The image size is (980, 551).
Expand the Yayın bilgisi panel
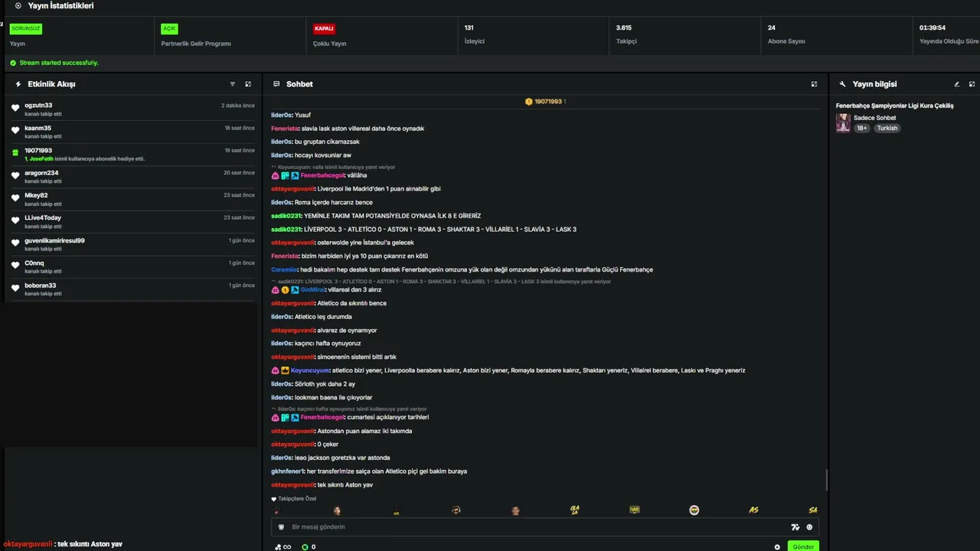972,84
